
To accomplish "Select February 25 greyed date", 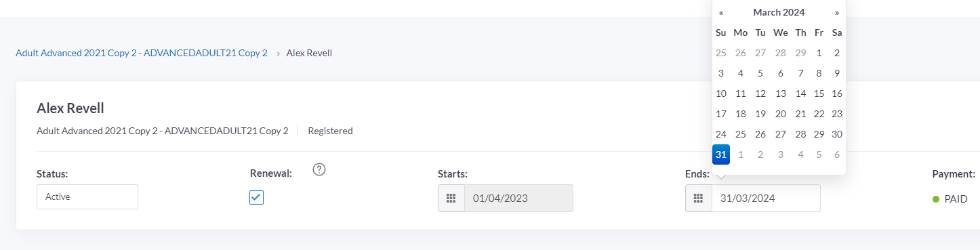I will tap(721, 53).
